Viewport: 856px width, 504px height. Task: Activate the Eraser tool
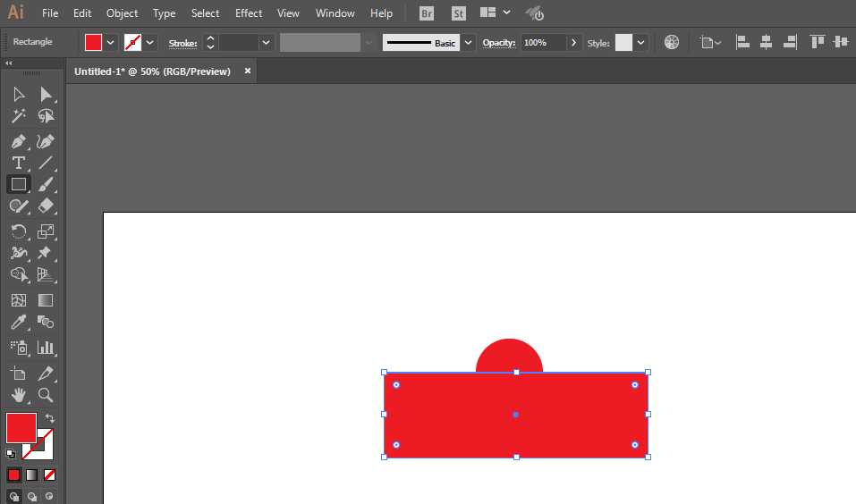coord(46,206)
